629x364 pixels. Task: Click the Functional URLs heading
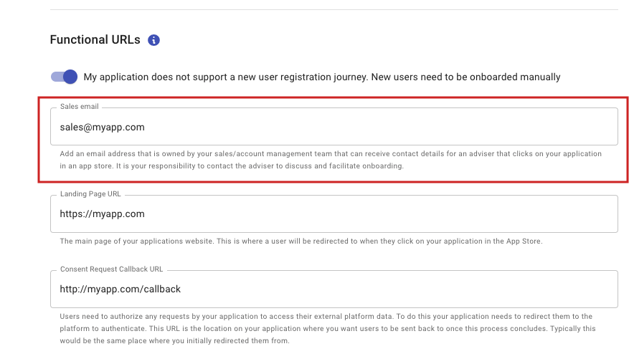[x=95, y=39]
